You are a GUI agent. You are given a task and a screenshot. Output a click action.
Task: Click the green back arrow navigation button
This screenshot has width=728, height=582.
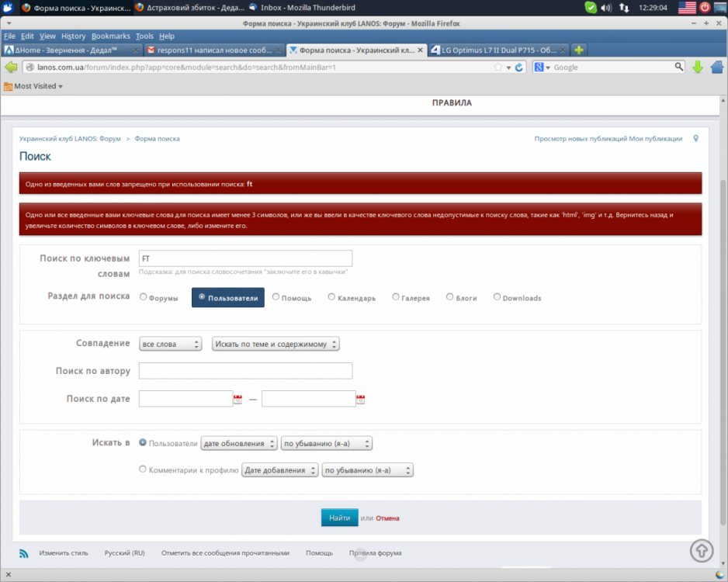click(12, 68)
